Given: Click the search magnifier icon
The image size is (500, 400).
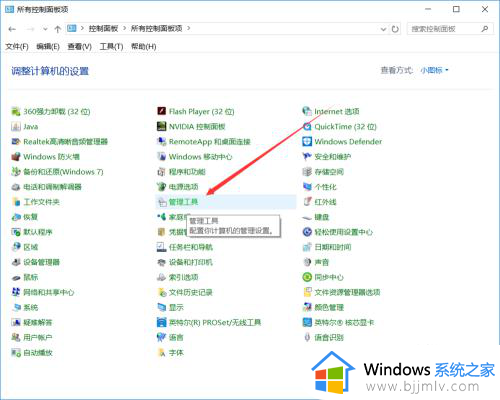Looking at the screenshot, I should click(x=485, y=29).
